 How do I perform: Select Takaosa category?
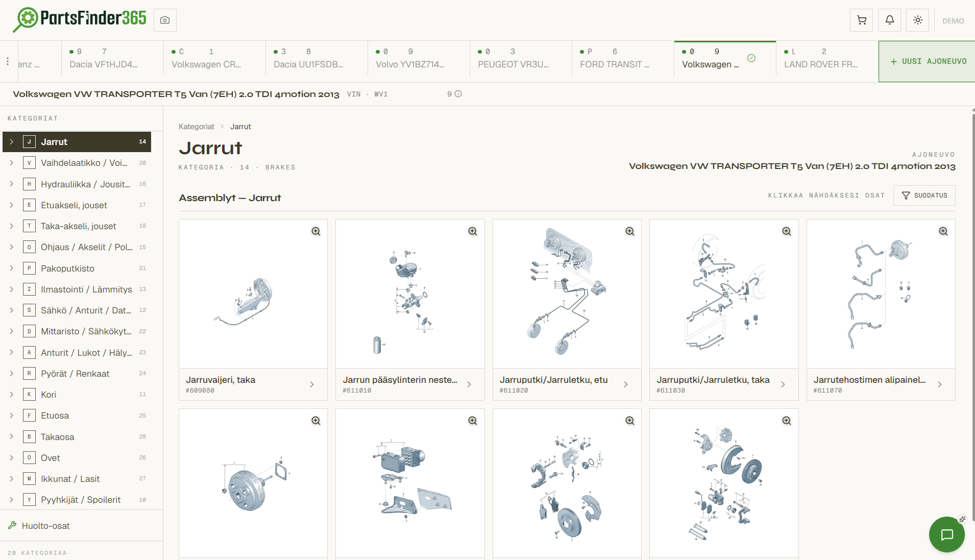[x=77, y=436]
